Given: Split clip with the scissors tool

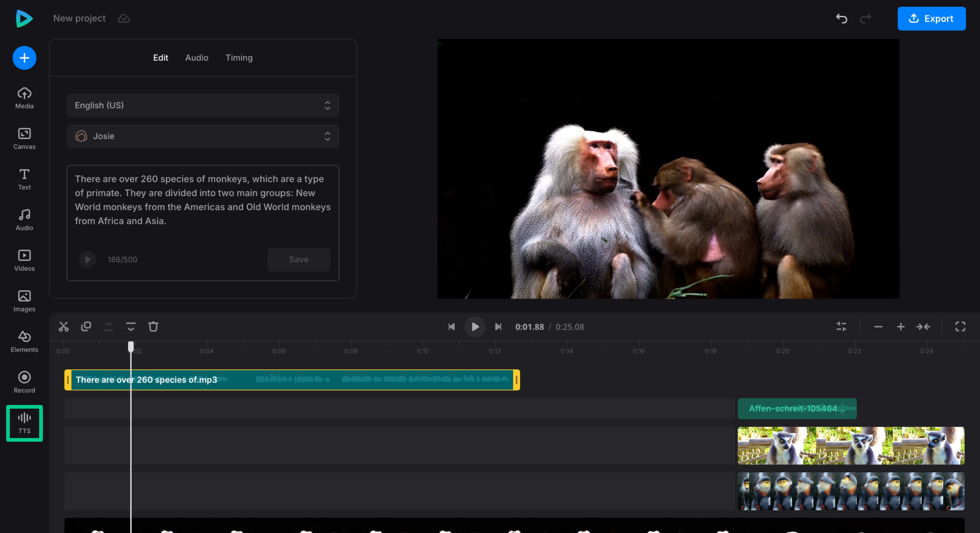Looking at the screenshot, I should tap(64, 327).
